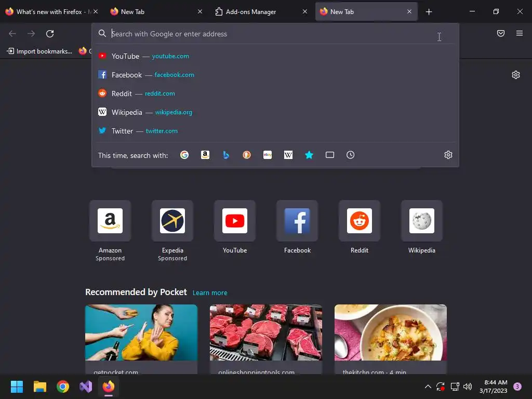Search with Wikipedia one-off engine icon
Image resolution: width=532 pixels, height=399 pixels.
(x=288, y=155)
